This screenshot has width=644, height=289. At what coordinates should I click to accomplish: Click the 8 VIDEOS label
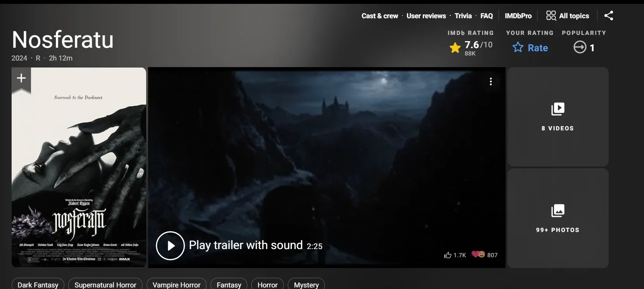click(558, 128)
